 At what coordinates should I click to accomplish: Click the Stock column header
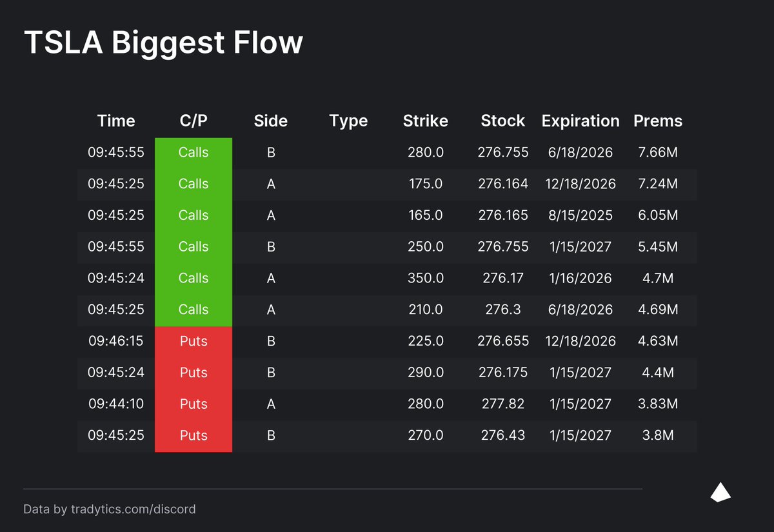(x=503, y=121)
